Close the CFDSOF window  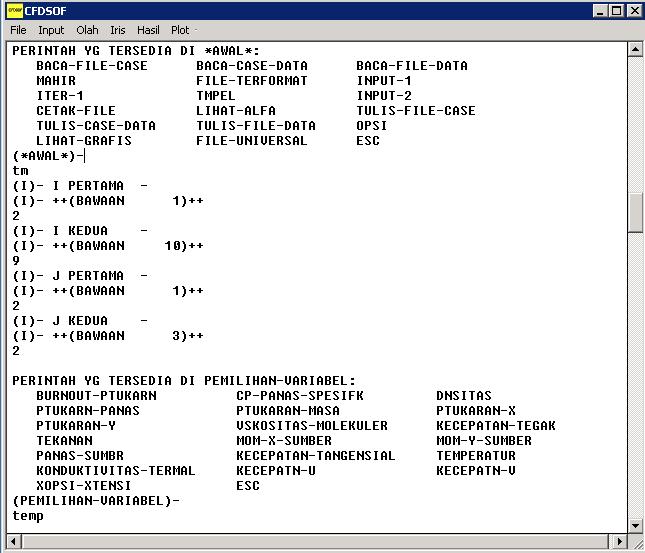click(x=634, y=11)
